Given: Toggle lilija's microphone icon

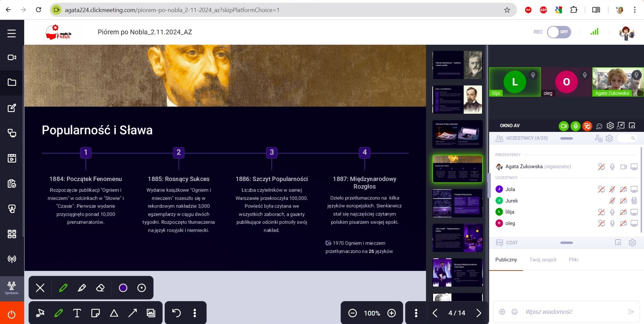Looking at the screenshot, I should point(612,212).
